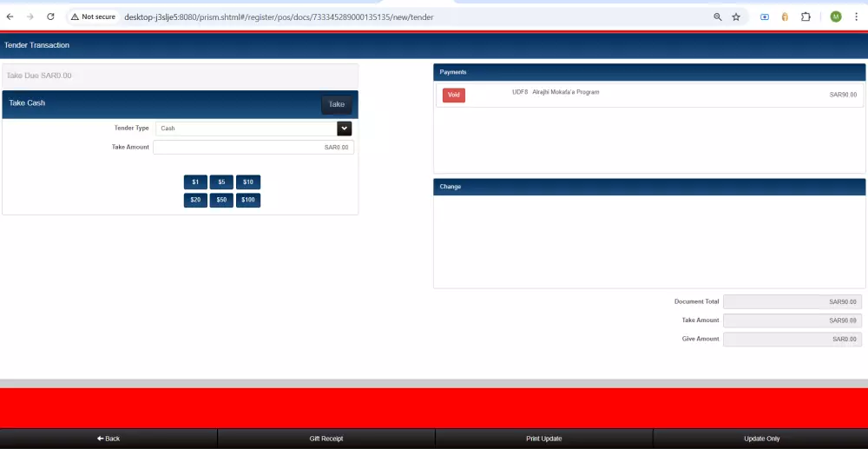Choose Update Only in bottom bar
Image resolution: width=868 pixels, height=449 pixels.
tap(761, 439)
